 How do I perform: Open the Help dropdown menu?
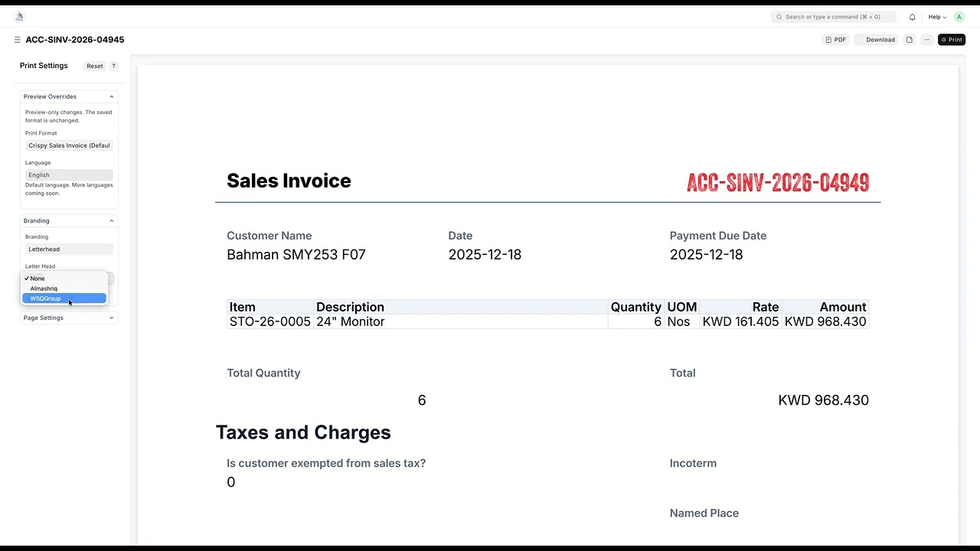coord(937,17)
